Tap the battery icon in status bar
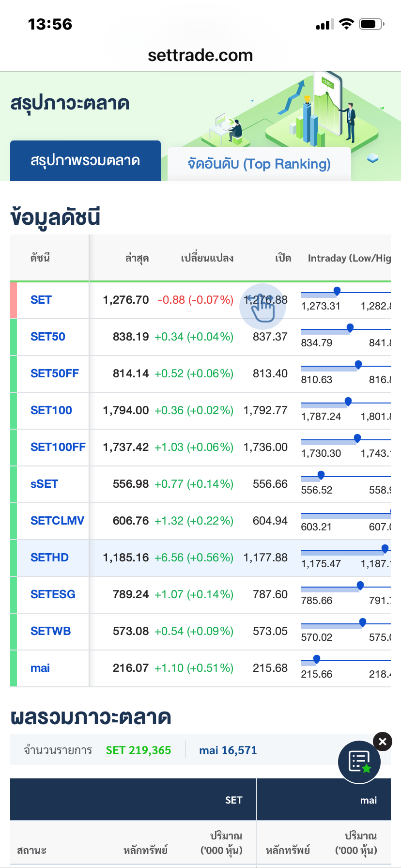The image size is (401, 868). pos(371,24)
